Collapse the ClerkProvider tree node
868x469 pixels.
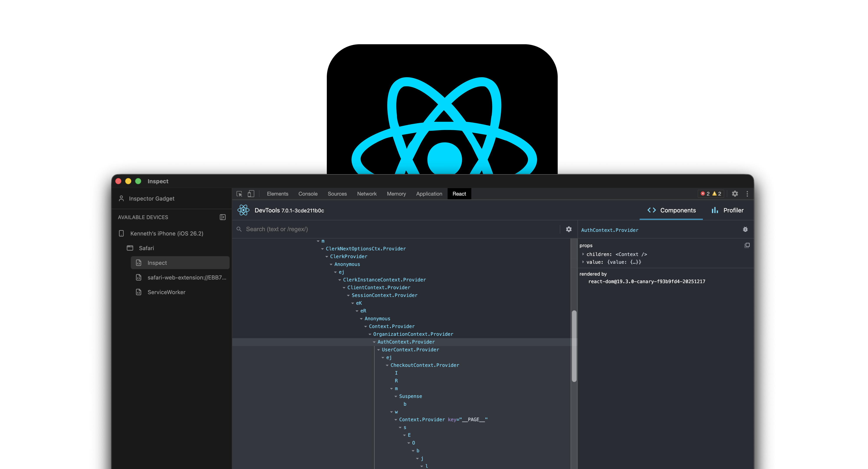(327, 257)
